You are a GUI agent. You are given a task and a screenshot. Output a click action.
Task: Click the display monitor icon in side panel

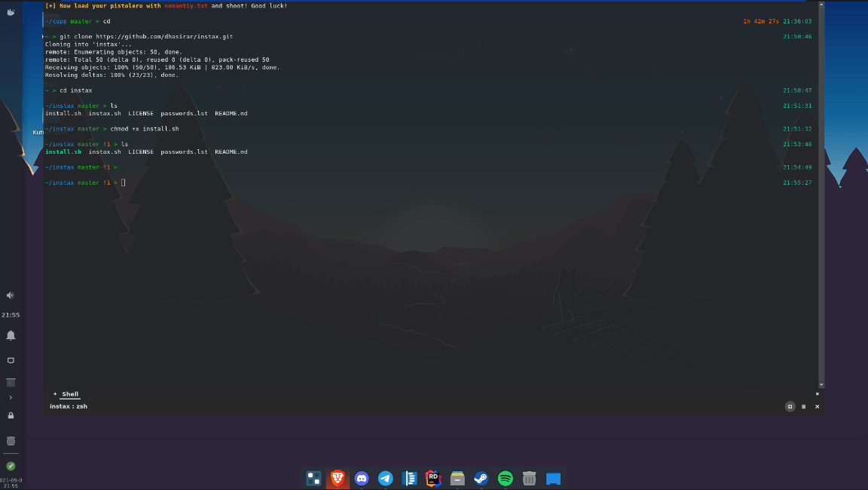pyautogui.click(x=11, y=360)
